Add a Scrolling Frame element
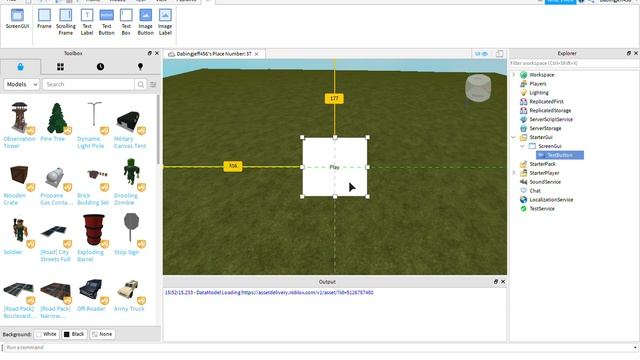 [x=66, y=22]
